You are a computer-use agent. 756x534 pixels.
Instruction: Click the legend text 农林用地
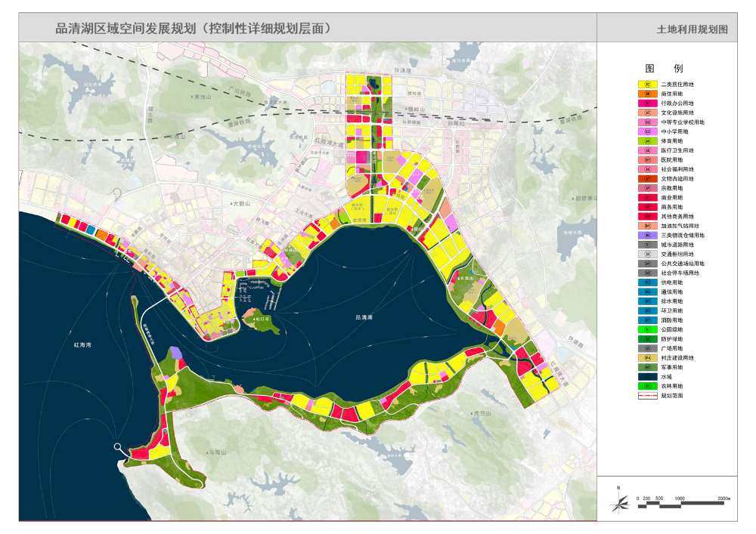[672, 386]
